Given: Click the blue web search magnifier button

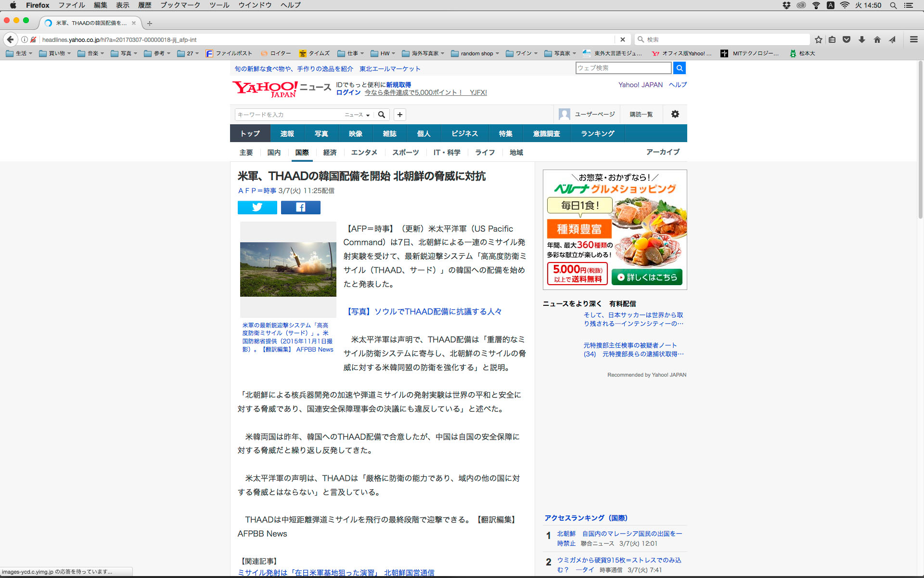Looking at the screenshot, I should (x=679, y=68).
